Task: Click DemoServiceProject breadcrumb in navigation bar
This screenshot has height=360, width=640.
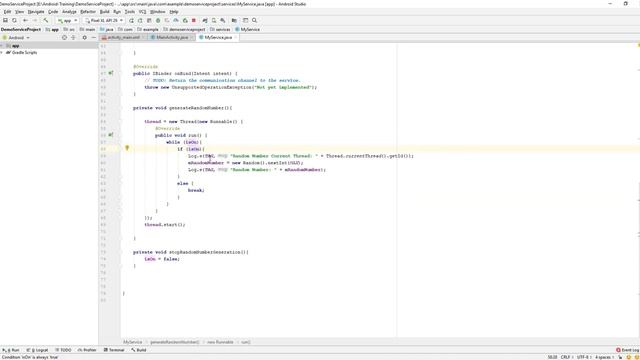Action: tap(20, 29)
